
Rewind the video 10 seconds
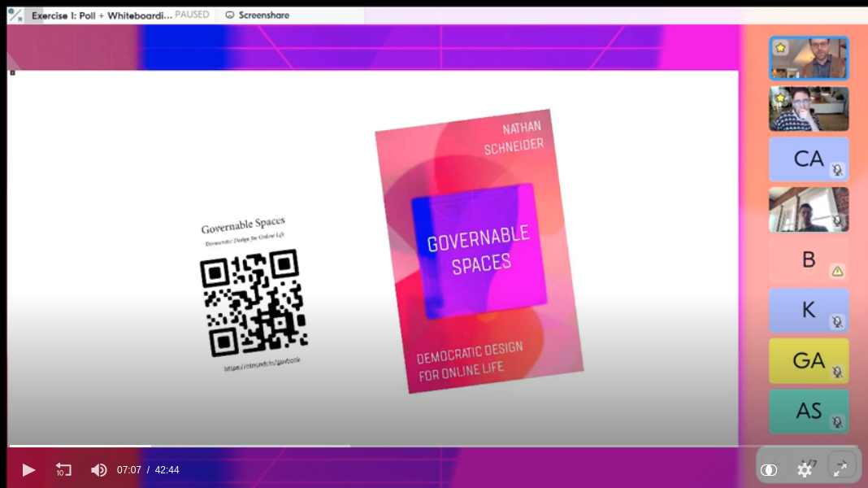[x=63, y=469]
